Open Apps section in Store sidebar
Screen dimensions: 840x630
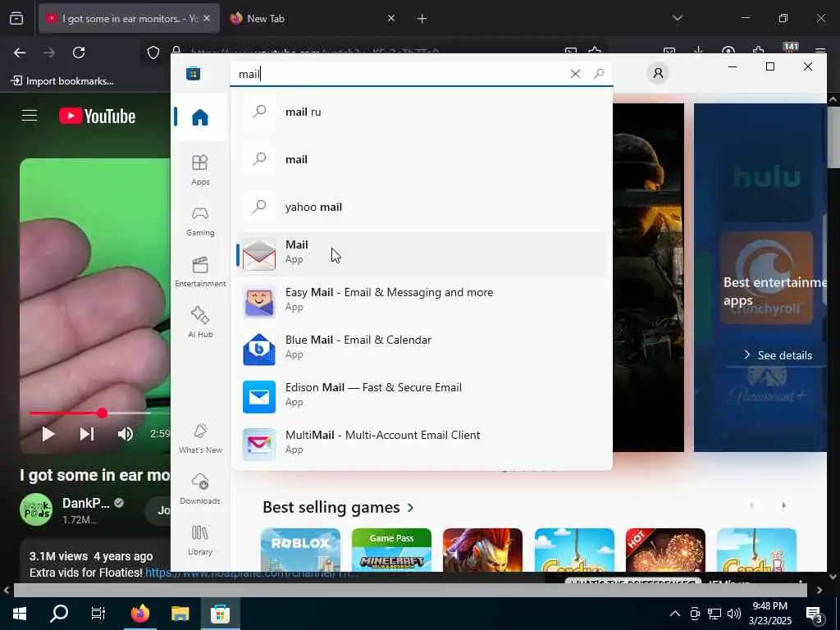pyautogui.click(x=200, y=169)
